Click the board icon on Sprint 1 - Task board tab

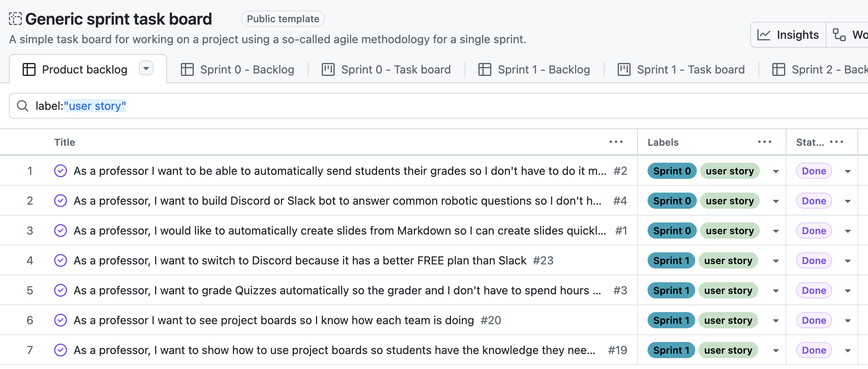[x=624, y=69]
